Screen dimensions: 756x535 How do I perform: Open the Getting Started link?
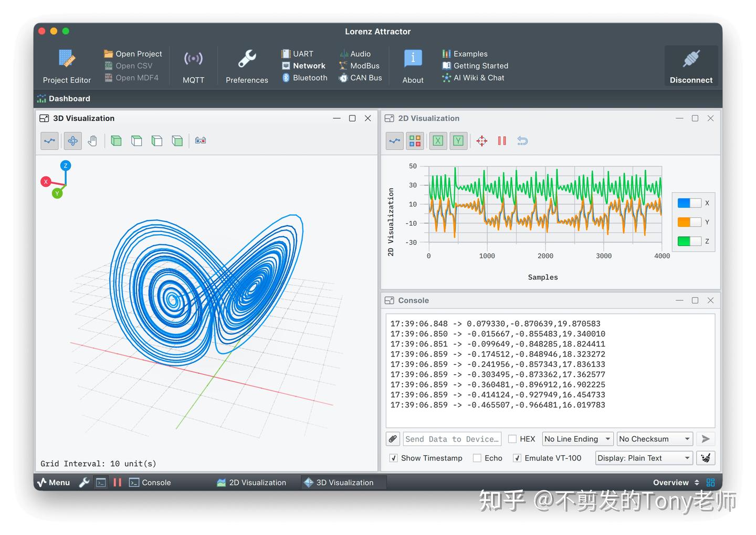475,66
